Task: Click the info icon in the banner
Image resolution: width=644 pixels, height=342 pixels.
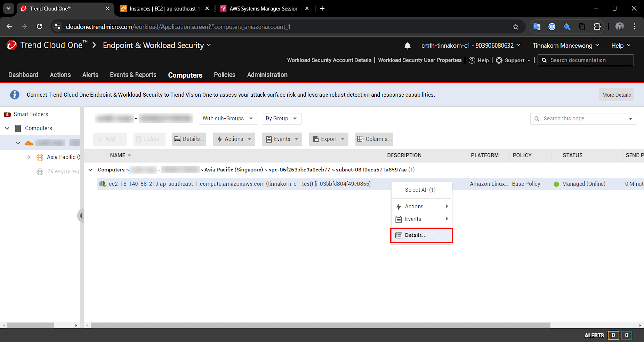Action: click(x=14, y=95)
